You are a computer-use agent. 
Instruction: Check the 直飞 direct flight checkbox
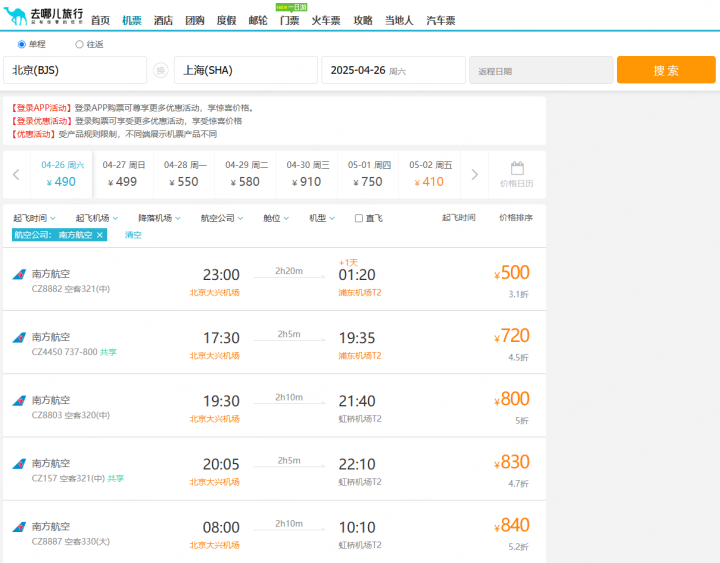coord(359,218)
